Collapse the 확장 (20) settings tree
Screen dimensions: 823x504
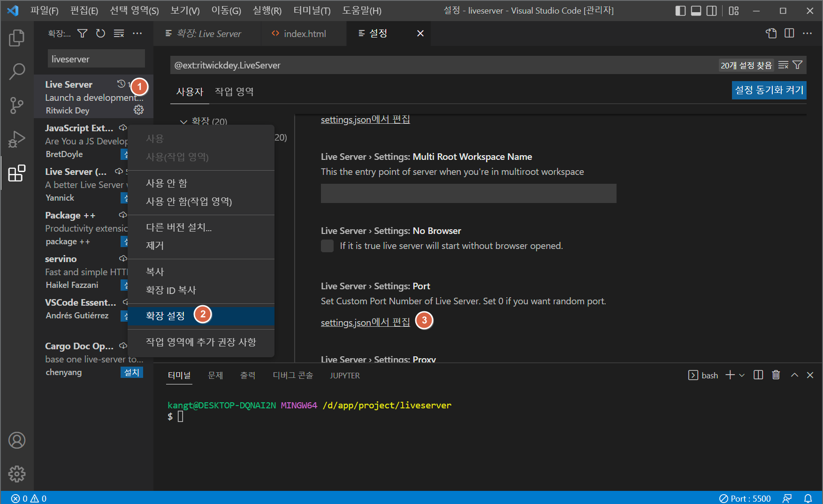point(183,121)
